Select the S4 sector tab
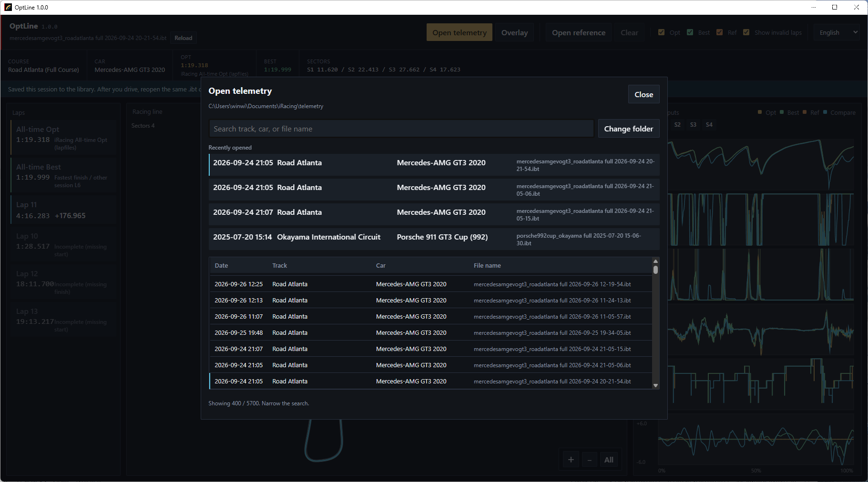The width and height of the screenshot is (868, 482). 709,125
